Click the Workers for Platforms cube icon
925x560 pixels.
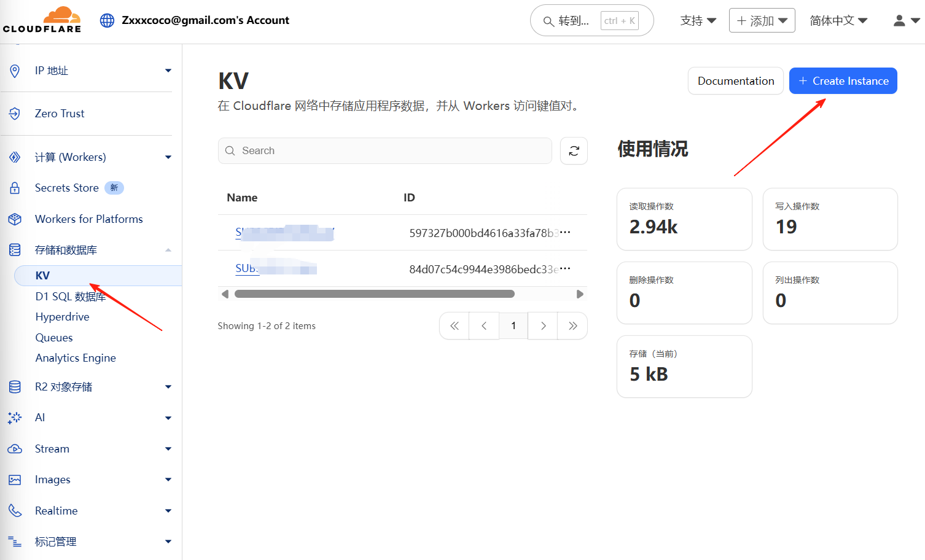[15, 219]
